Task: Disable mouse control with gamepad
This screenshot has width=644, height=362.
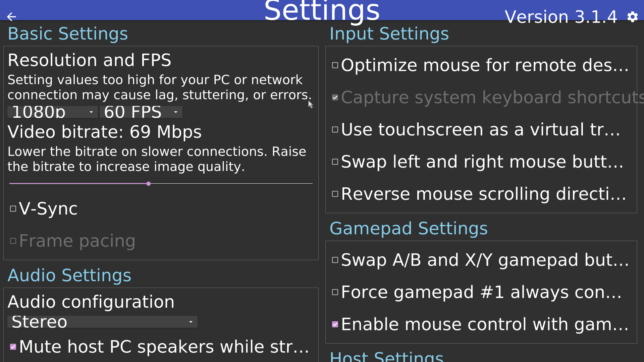Action: pos(335,324)
